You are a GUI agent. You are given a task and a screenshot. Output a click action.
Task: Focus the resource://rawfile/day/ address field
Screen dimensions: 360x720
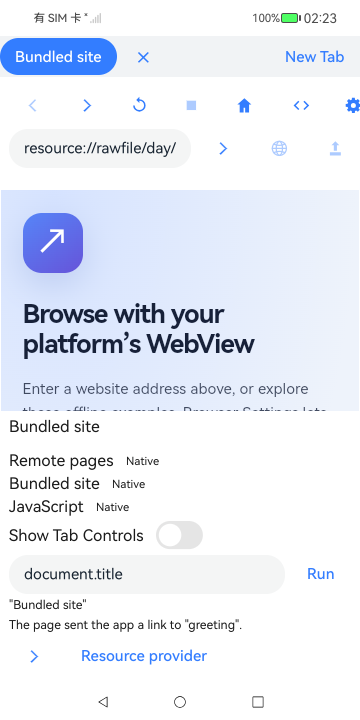pos(100,148)
